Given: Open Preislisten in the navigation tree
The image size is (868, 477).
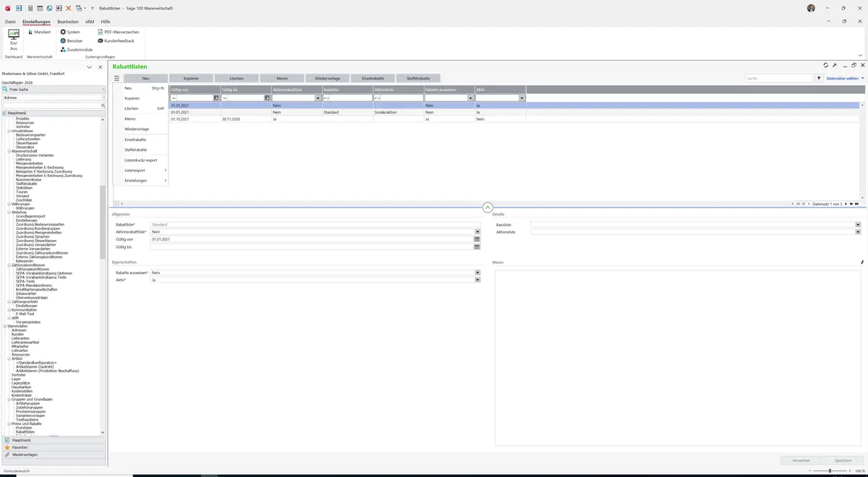Looking at the screenshot, I should tap(25, 427).
